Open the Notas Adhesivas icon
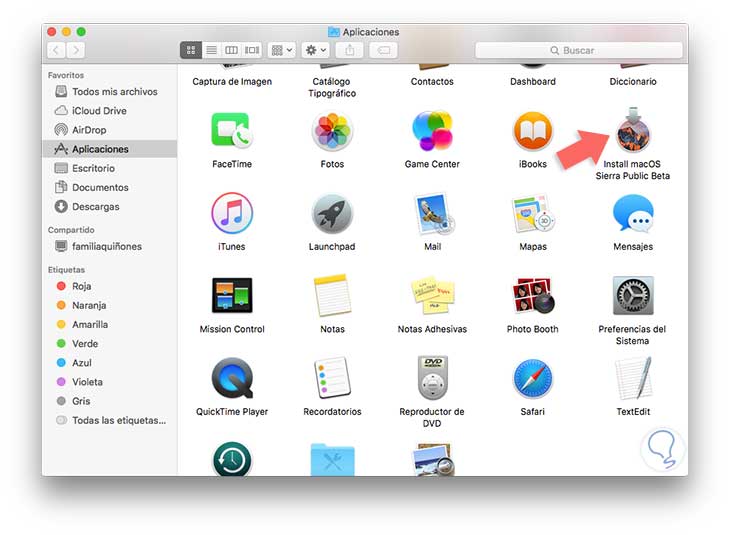 (x=433, y=296)
